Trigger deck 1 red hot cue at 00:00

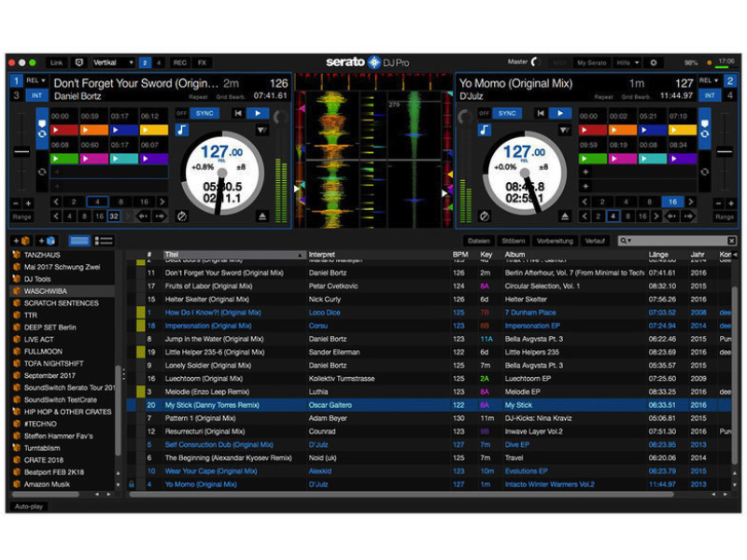[63, 130]
